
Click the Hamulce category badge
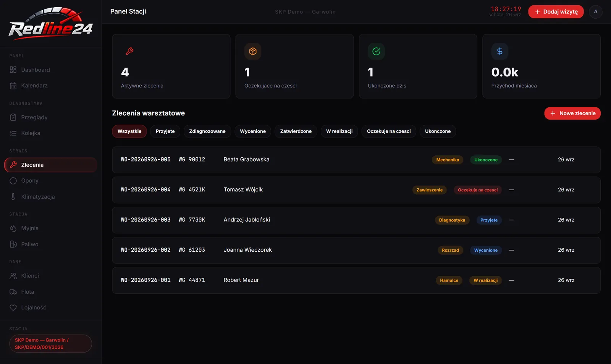(449, 280)
